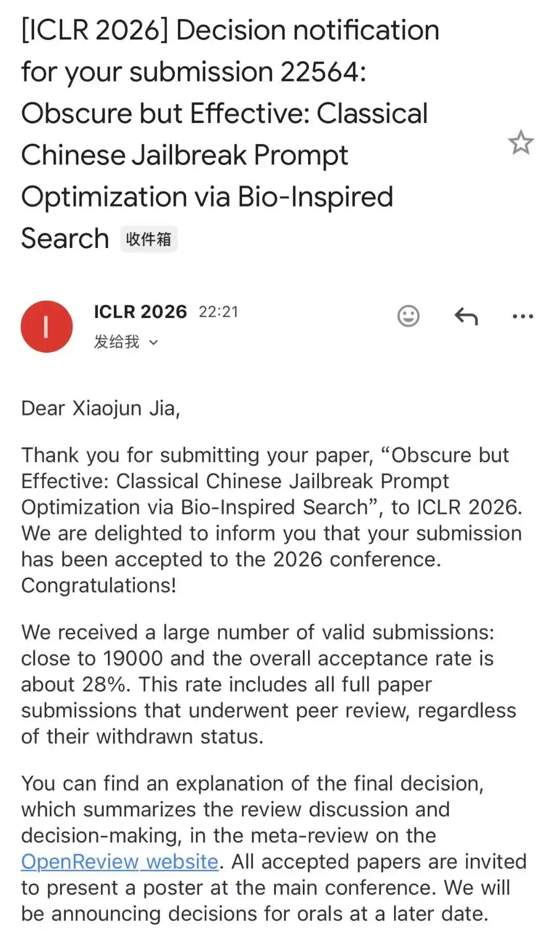Expand recipient details chevron beside 发给我
Viewport: 560px width, 930px height.
tap(153, 342)
